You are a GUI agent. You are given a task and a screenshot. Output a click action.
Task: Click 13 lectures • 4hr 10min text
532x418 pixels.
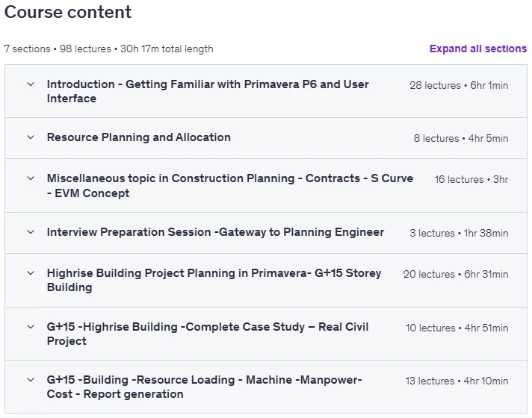[457, 381]
